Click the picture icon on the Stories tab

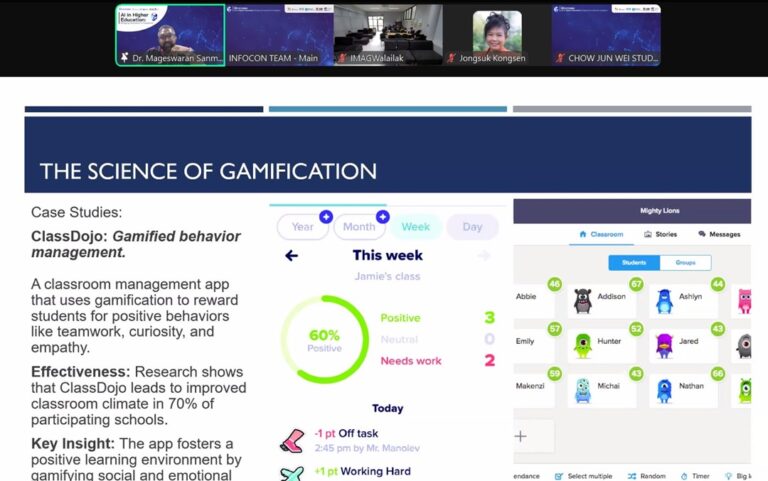tap(648, 234)
